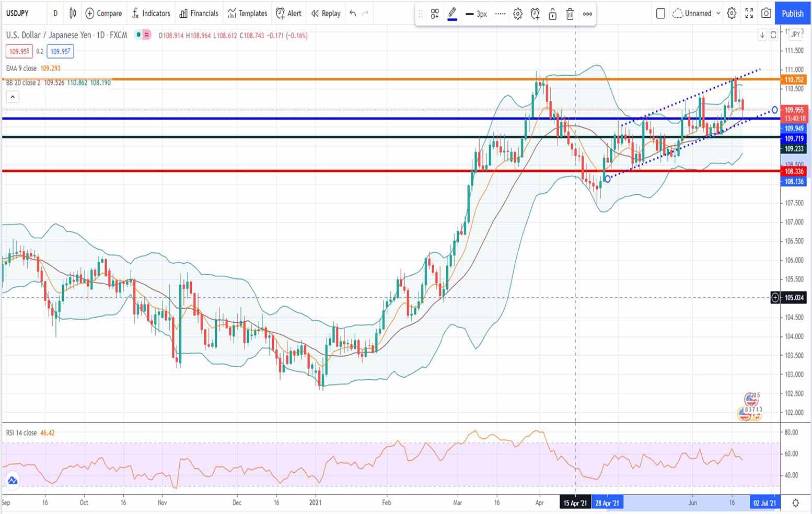The width and height of the screenshot is (812, 514).
Task: Collapse the indicator legend with arrow
Action: [x=13, y=97]
